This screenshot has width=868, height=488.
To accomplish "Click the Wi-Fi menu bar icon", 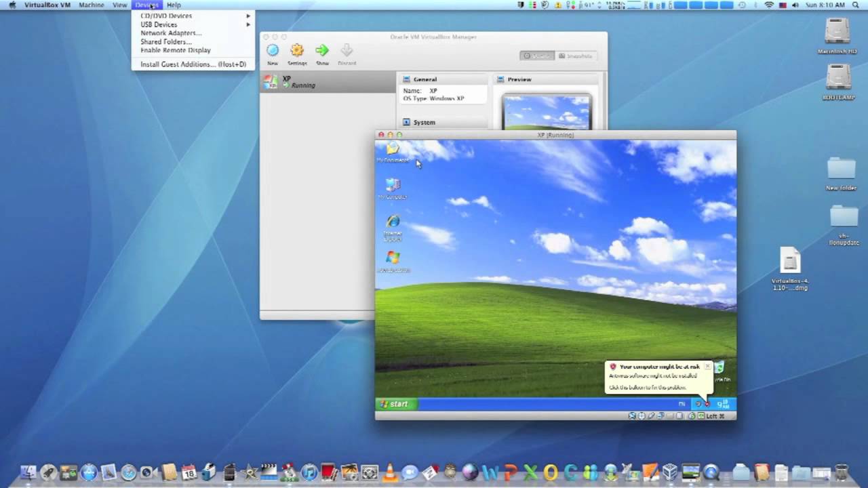I will [x=769, y=5].
